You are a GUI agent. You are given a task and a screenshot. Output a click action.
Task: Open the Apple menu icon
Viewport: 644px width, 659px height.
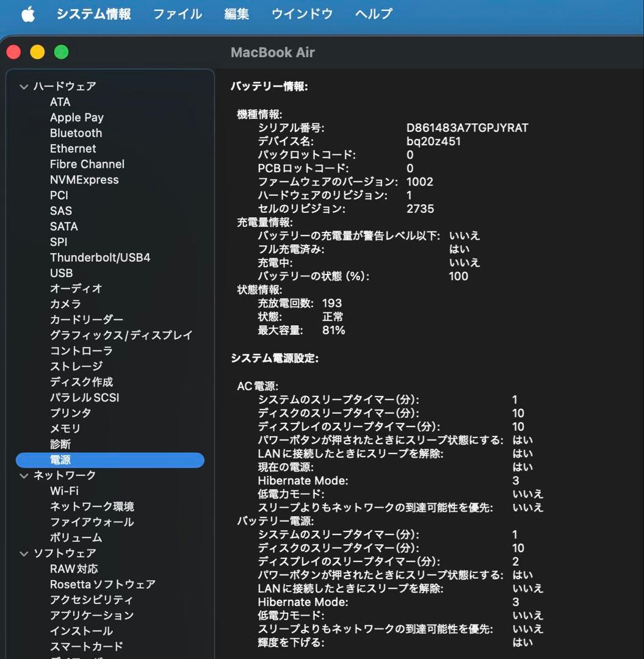(28, 15)
